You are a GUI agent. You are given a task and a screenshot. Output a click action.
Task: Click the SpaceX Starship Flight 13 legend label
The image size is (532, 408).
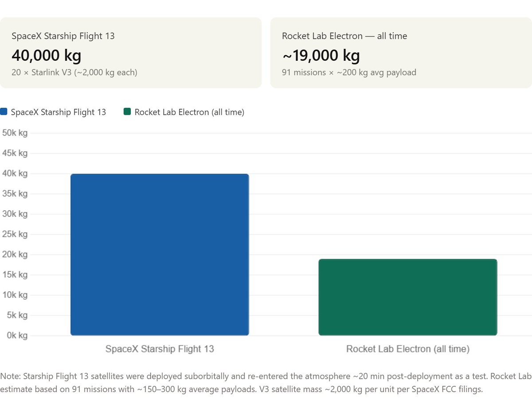click(x=59, y=112)
